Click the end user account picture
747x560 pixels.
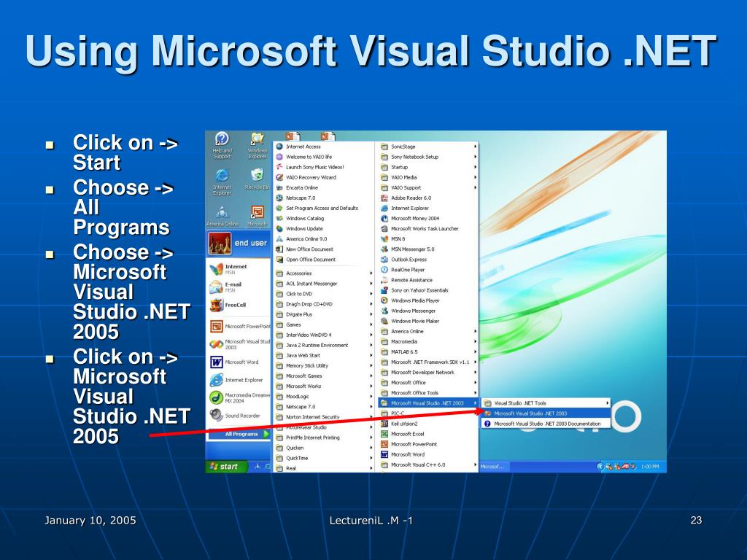[x=220, y=244]
